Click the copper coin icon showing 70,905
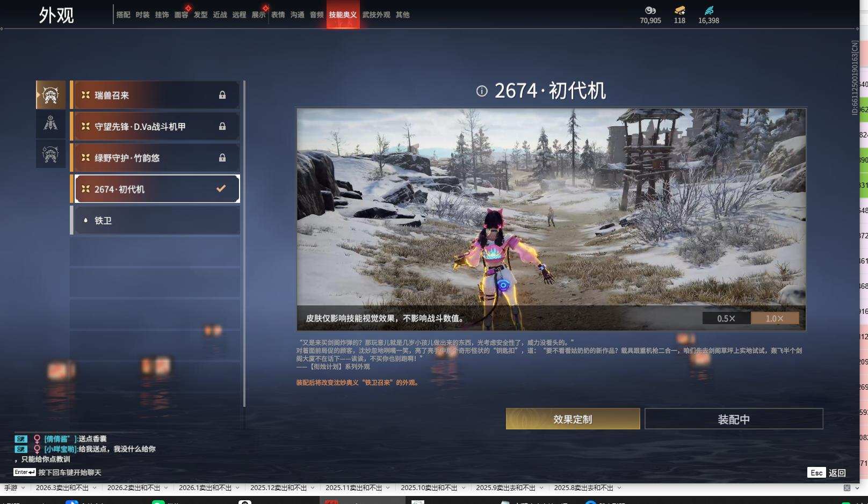Screen dimensions: 868x504 650,11
